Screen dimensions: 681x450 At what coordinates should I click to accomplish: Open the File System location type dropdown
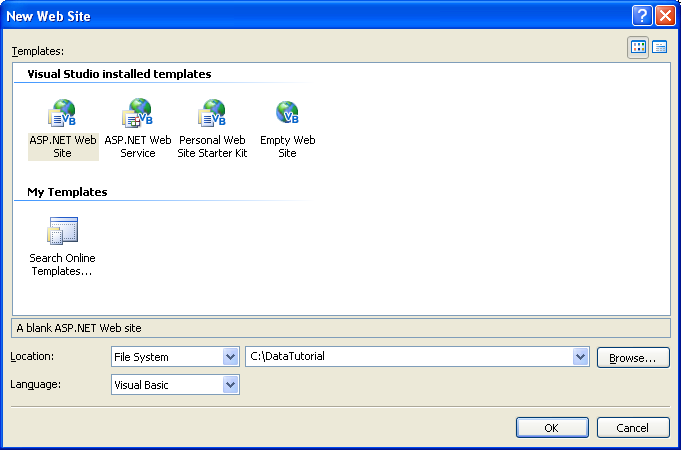230,357
